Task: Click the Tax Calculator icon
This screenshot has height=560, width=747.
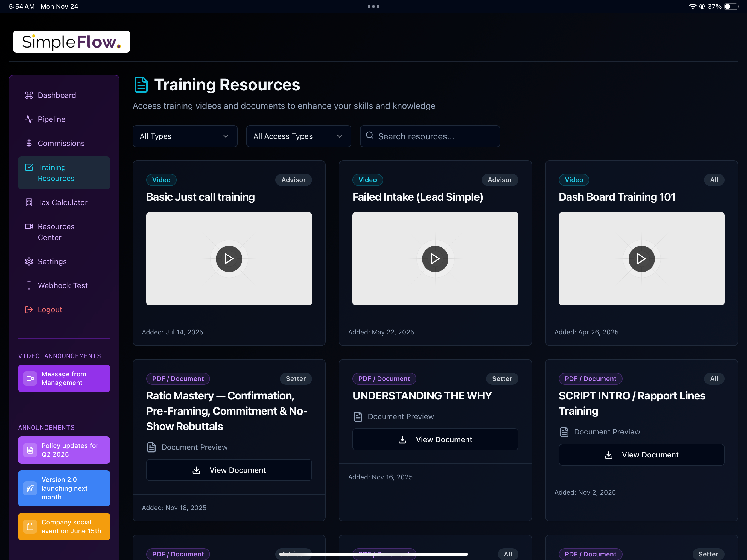Action: [29, 202]
